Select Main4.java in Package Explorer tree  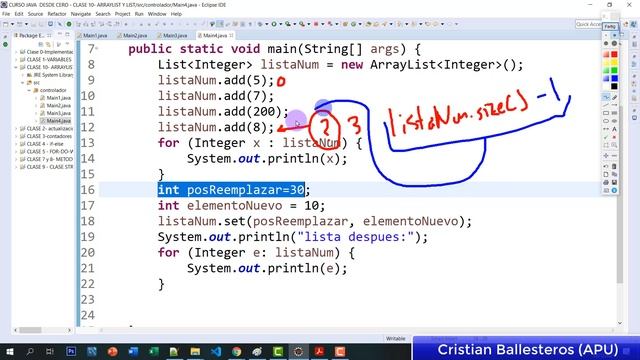pyautogui.click(x=56, y=121)
